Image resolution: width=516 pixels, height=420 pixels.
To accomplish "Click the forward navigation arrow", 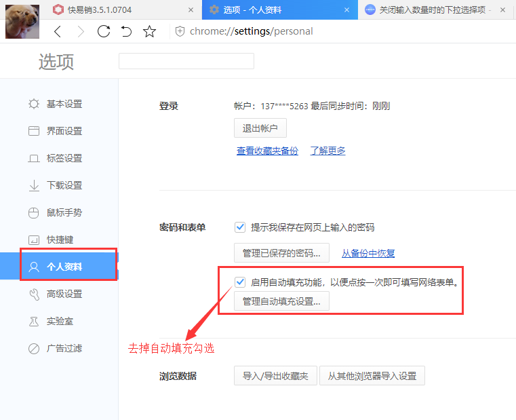I will tap(81, 32).
